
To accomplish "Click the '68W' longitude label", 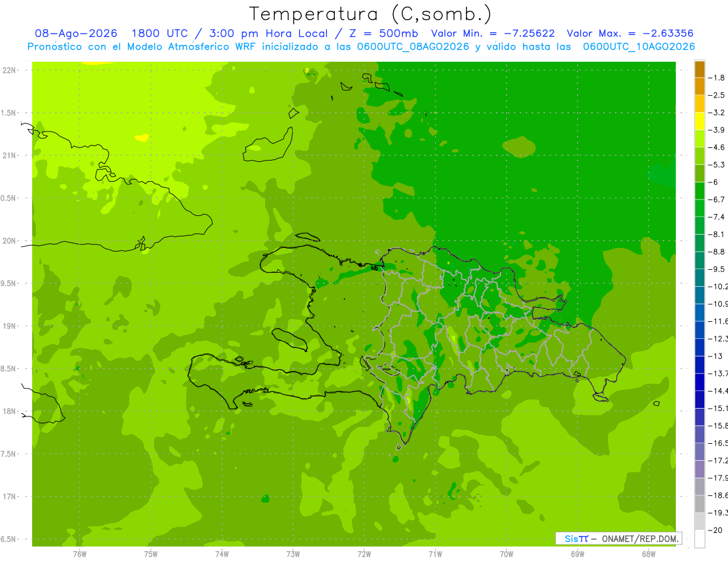I will pos(649,554).
